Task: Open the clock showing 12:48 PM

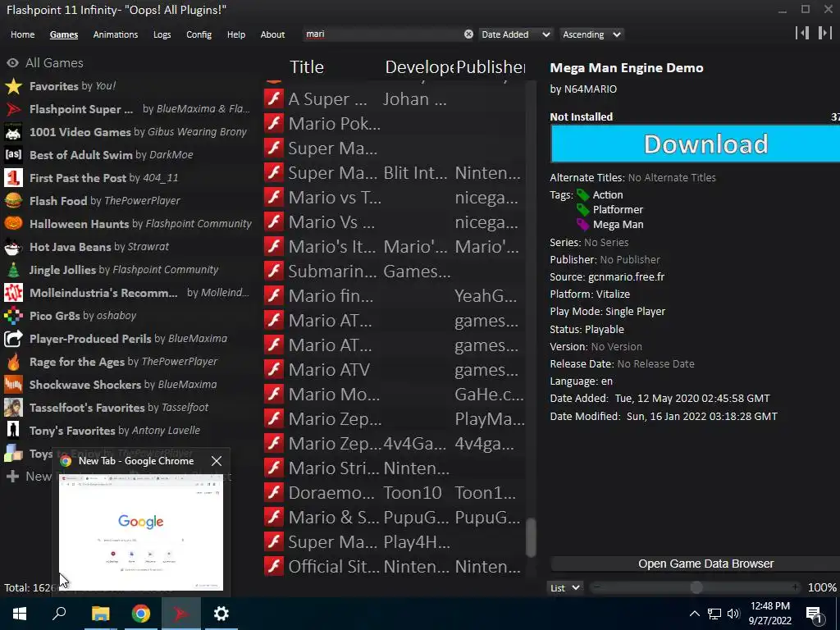Action: click(x=769, y=614)
